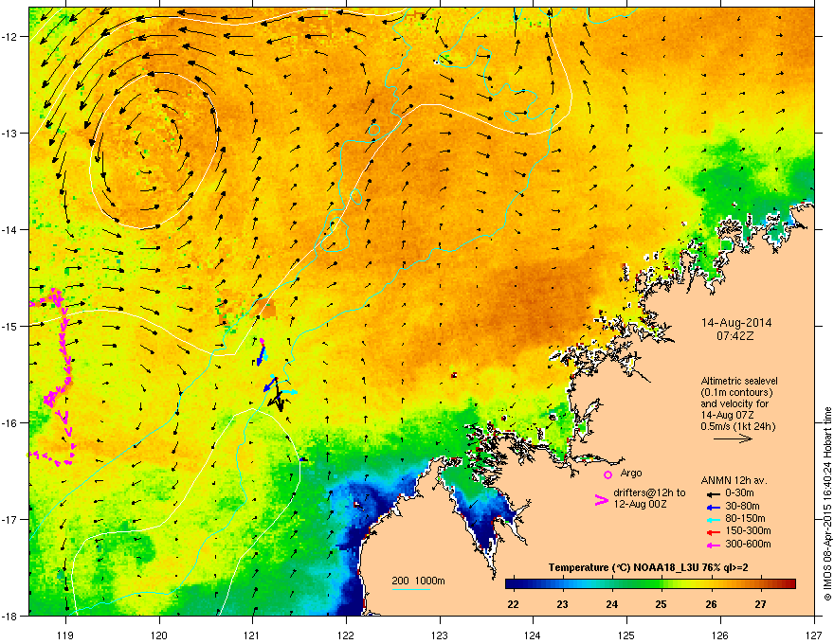
Task: Click the 0.5m/s velocity scale arrow
Action: (733, 438)
